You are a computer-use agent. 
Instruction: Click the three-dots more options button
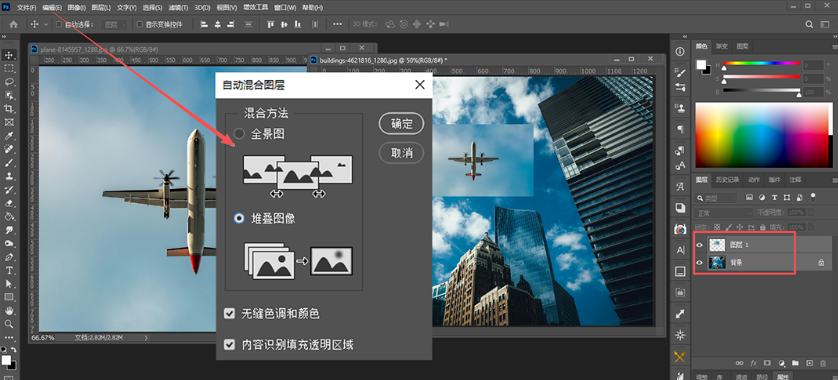click(337, 24)
